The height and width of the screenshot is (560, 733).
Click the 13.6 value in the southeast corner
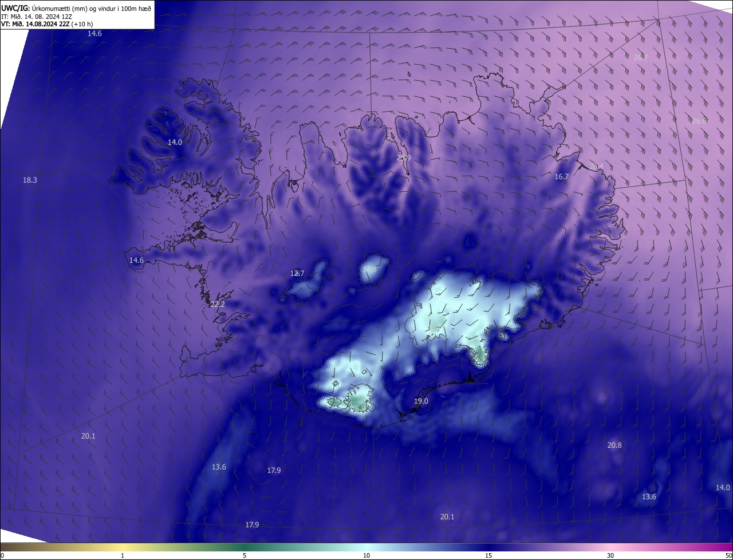[649, 496]
